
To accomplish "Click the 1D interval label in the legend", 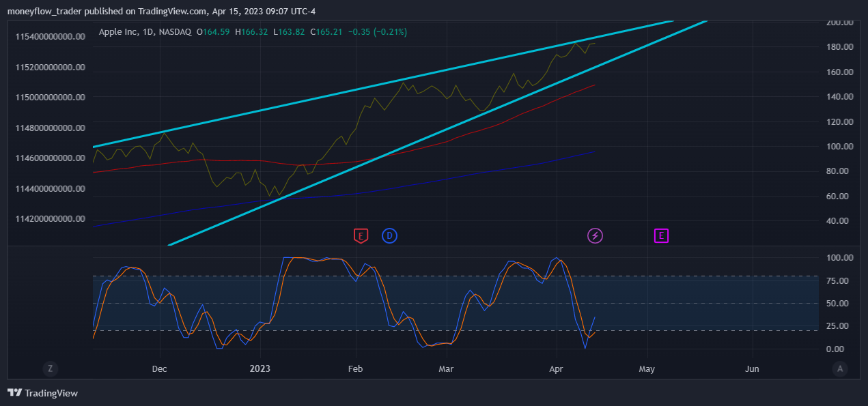I will [150, 31].
